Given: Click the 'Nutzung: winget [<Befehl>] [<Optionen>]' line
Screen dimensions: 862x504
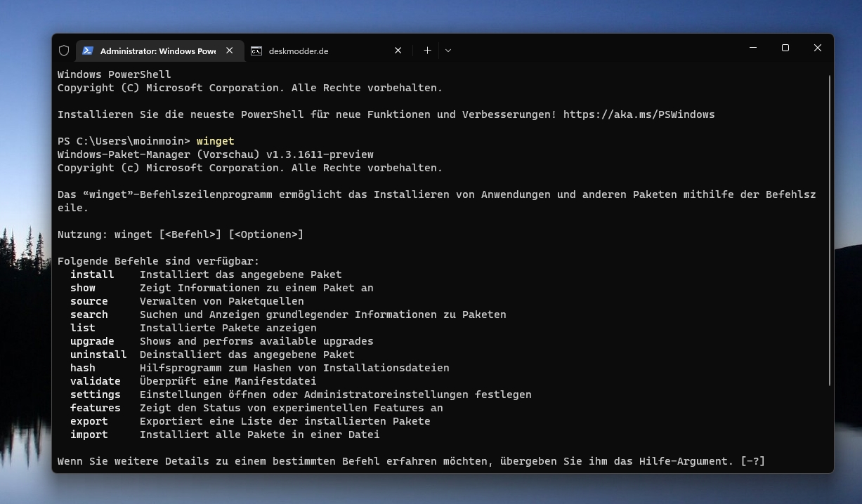Looking at the screenshot, I should (x=181, y=234).
